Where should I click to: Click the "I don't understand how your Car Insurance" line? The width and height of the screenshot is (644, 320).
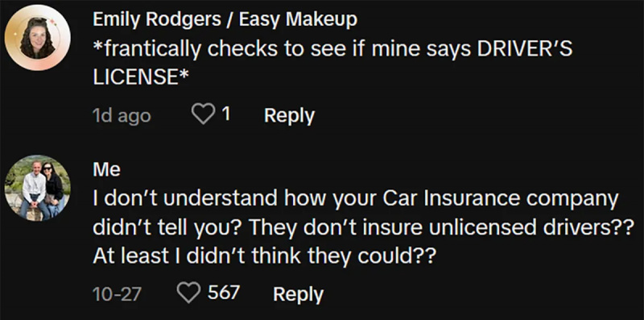click(x=355, y=199)
